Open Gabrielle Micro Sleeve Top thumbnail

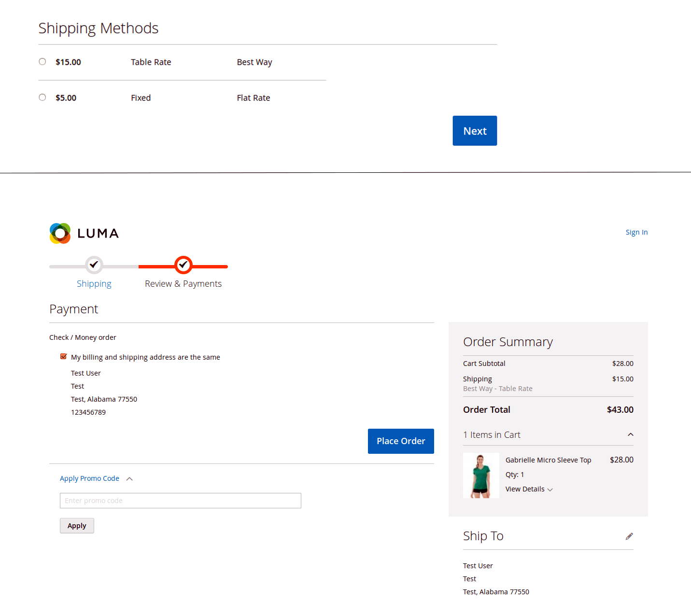tap(481, 476)
